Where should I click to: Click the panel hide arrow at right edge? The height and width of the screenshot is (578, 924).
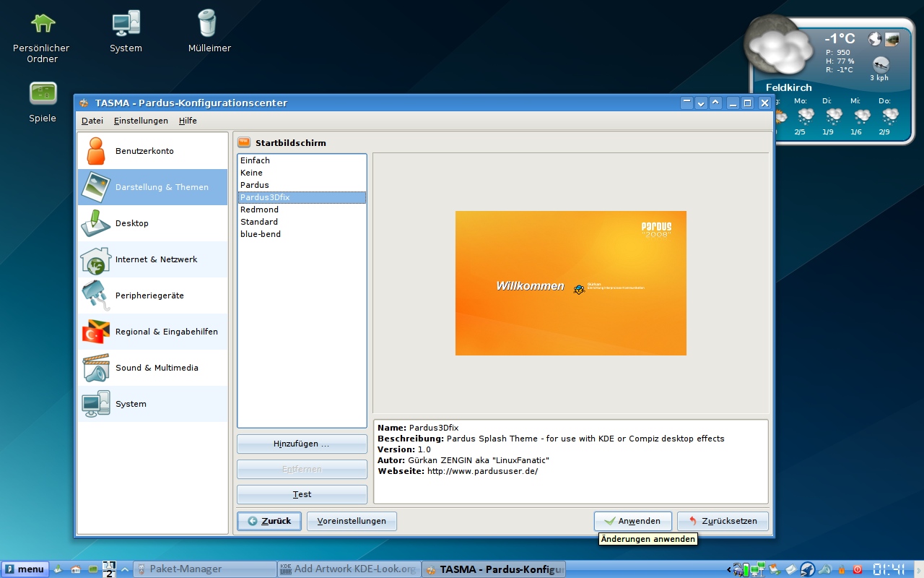coord(918,569)
